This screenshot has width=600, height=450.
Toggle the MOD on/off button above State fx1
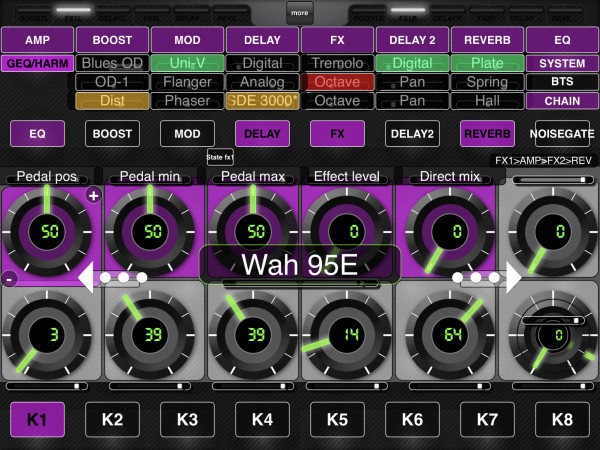click(188, 134)
